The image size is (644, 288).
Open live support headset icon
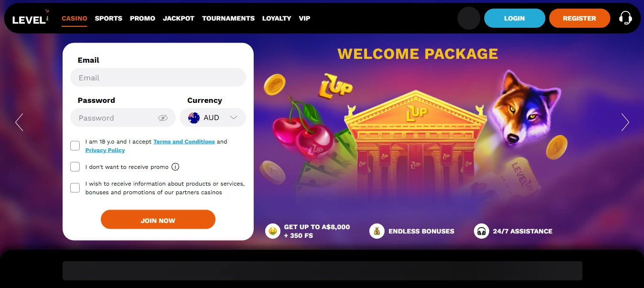(x=625, y=18)
